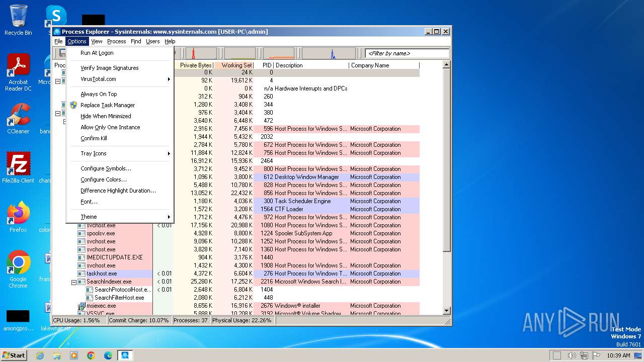Toggle Replace Task Manager option
The width and height of the screenshot is (644, 362).
tap(120, 105)
